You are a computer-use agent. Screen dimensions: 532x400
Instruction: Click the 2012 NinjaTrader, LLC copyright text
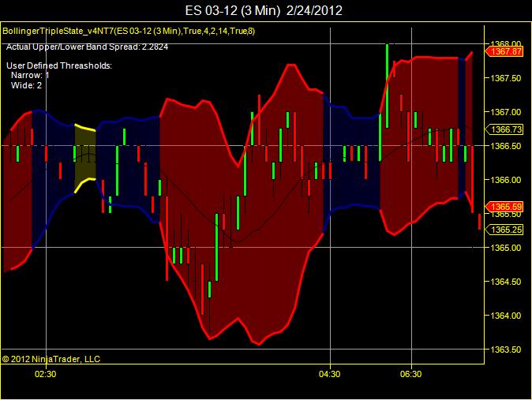[x=51, y=359]
